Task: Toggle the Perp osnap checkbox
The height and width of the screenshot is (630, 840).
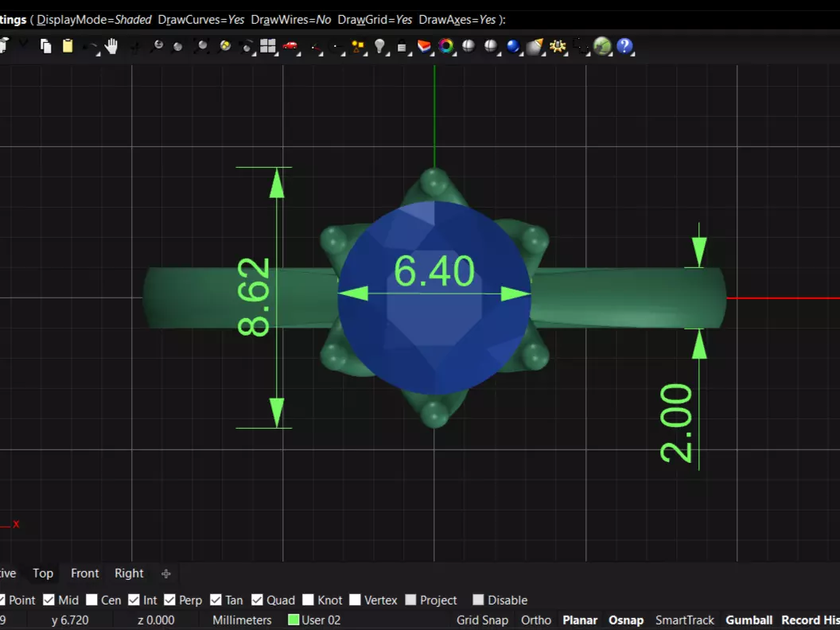Action: (169, 600)
